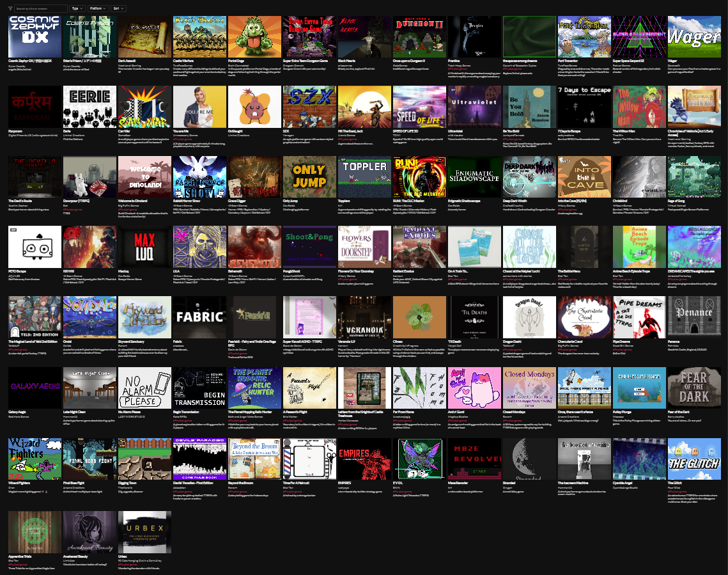Open the Portal Dogs green monster cover
The width and height of the screenshot is (728, 575).
pos(254,36)
